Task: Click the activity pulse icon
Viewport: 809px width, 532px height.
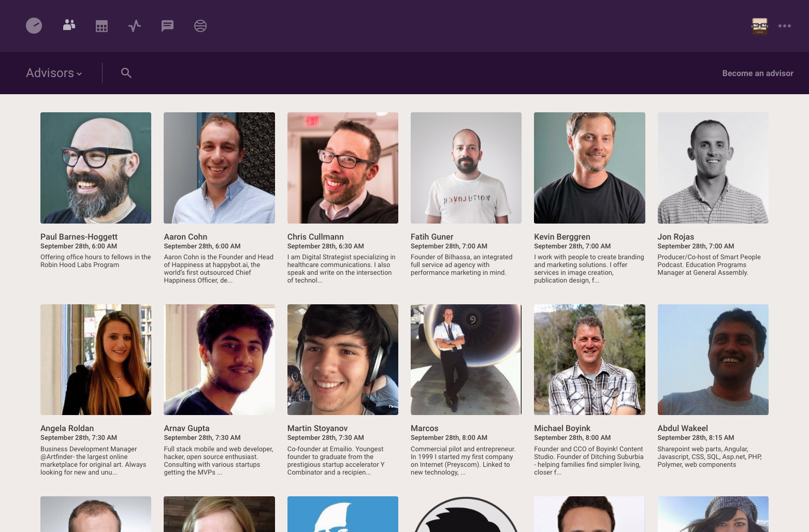Action: [x=135, y=26]
